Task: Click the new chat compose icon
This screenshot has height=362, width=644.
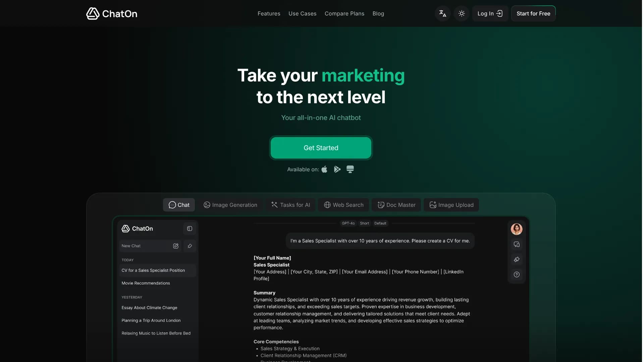Action: point(176,246)
